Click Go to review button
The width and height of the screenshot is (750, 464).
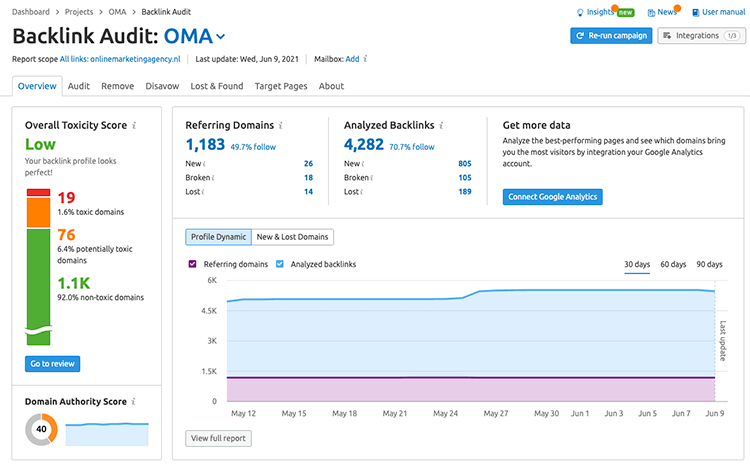point(53,364)
